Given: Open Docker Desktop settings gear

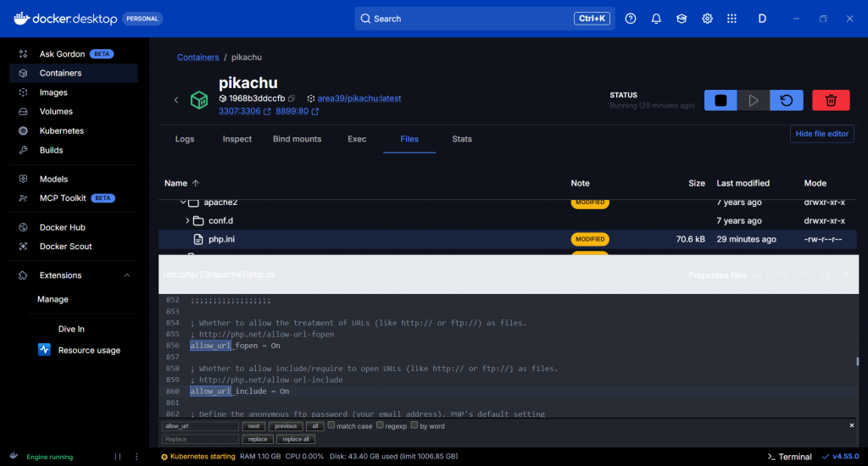Looking at the screenshot, I should tap(707, 19).
